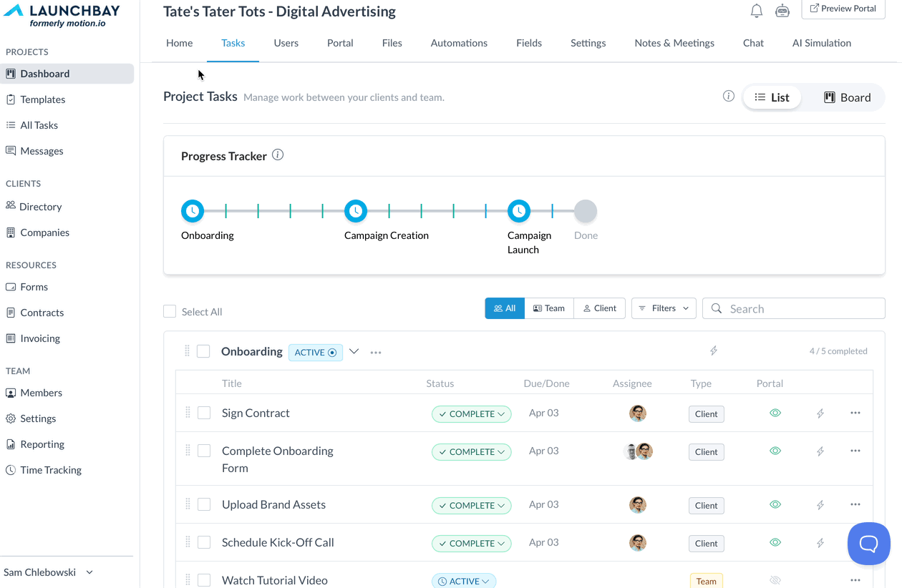The height and width of the screenshot is (588, 902).
Task: Check the Complete Onboarding Form checkbox
Action: tap(204, 451)
